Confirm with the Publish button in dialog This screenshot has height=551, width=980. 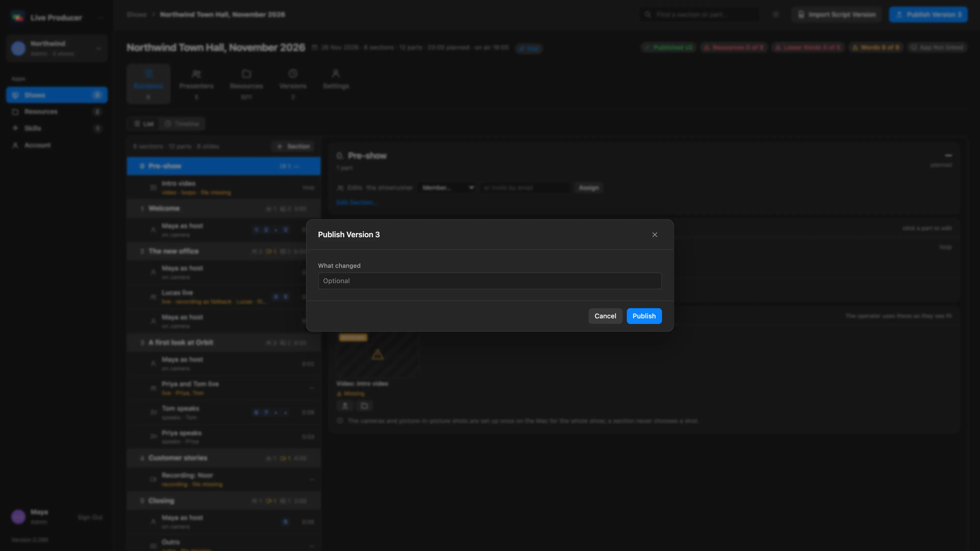coord(644,316)
